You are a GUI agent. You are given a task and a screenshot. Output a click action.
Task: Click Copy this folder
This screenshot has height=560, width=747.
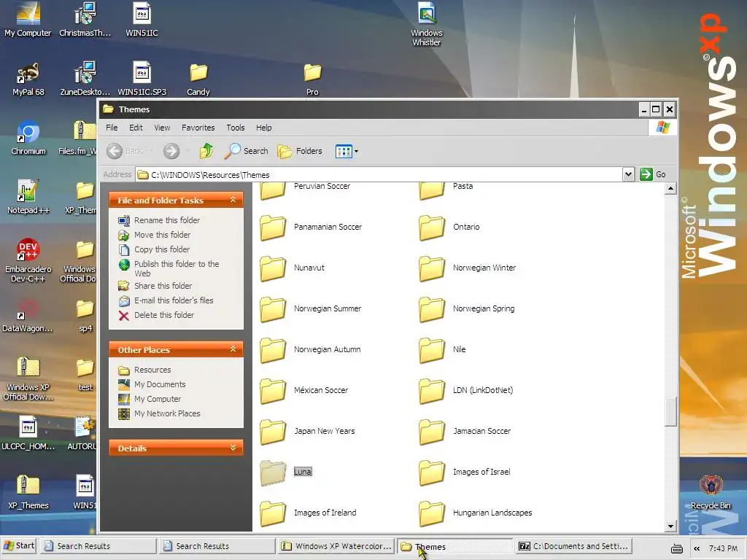[162, 249]
